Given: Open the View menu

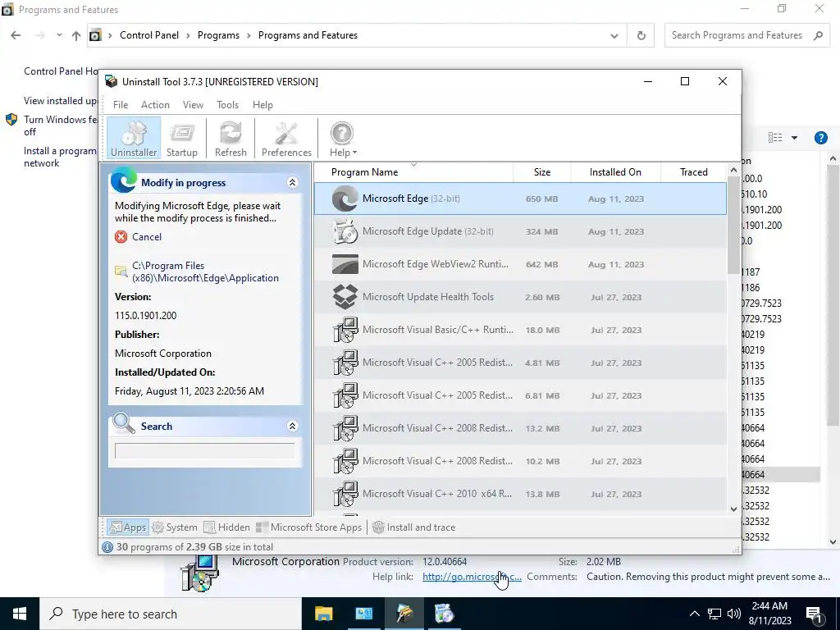Looking at the screenshot, I should [193, 105].
